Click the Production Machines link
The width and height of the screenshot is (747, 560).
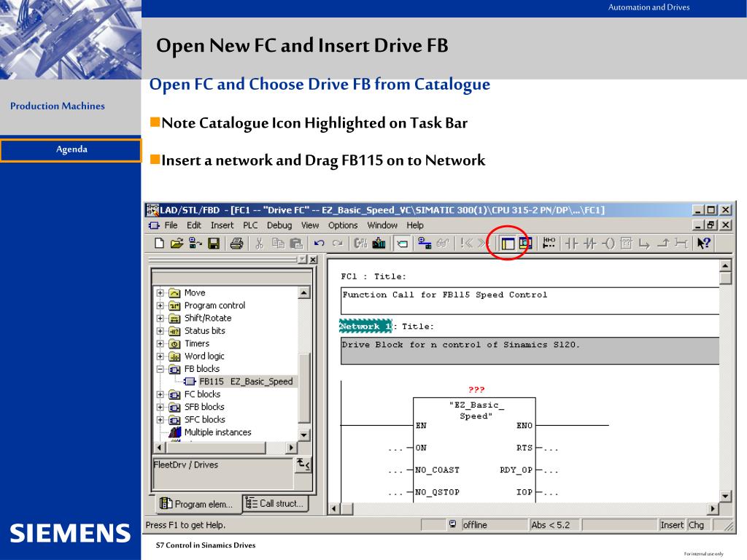tap(58, 106)
